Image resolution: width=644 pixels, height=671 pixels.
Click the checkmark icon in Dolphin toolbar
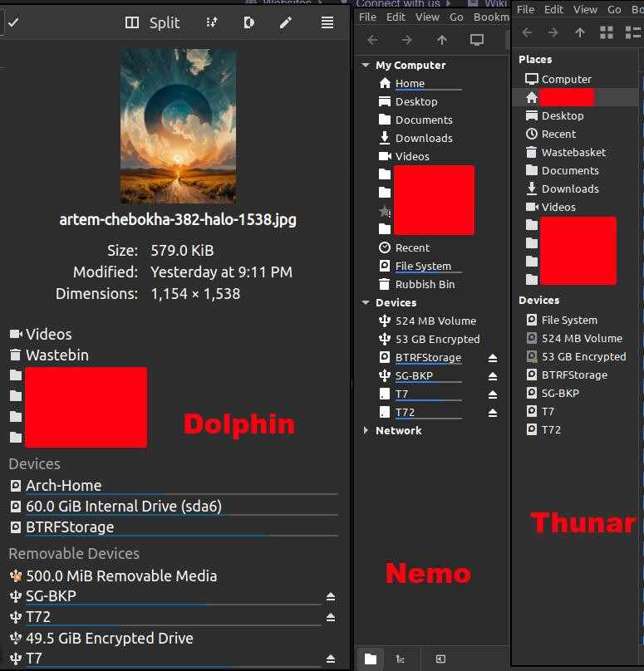pyautogui.click(x=13, y=22)
